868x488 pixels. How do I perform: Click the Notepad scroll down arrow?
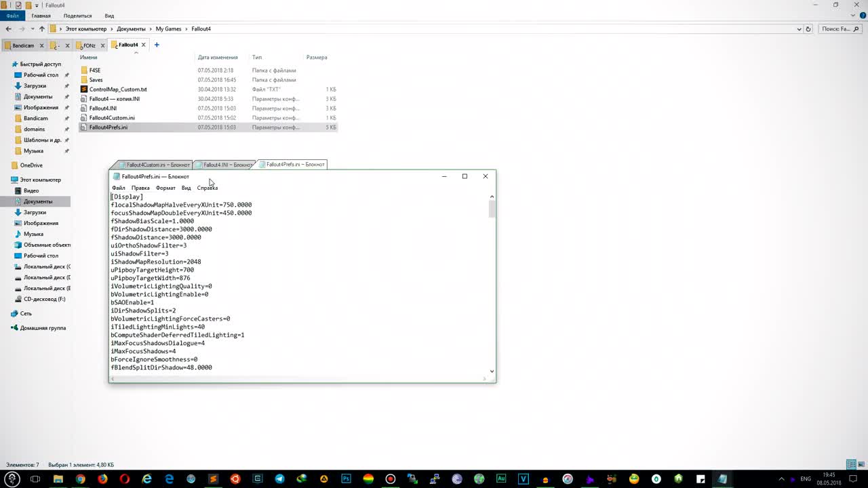(492, 371)
